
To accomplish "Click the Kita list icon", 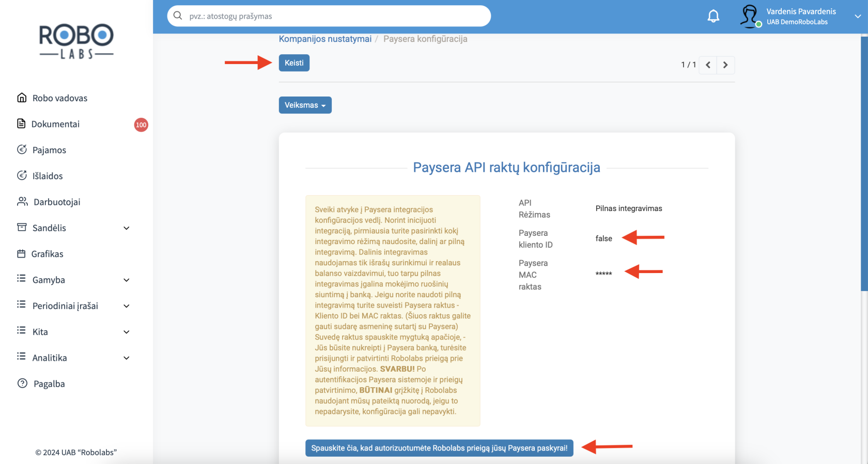I will tap(21, 330).
